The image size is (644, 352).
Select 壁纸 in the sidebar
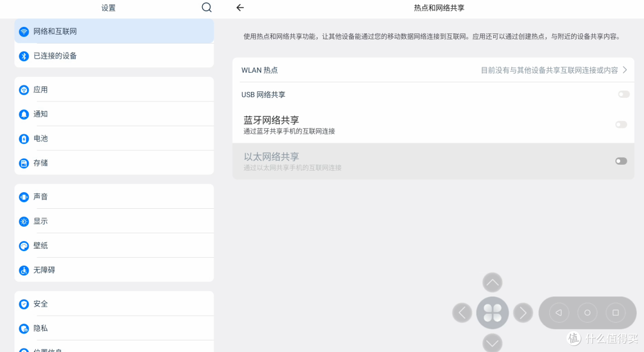point(114,246)
